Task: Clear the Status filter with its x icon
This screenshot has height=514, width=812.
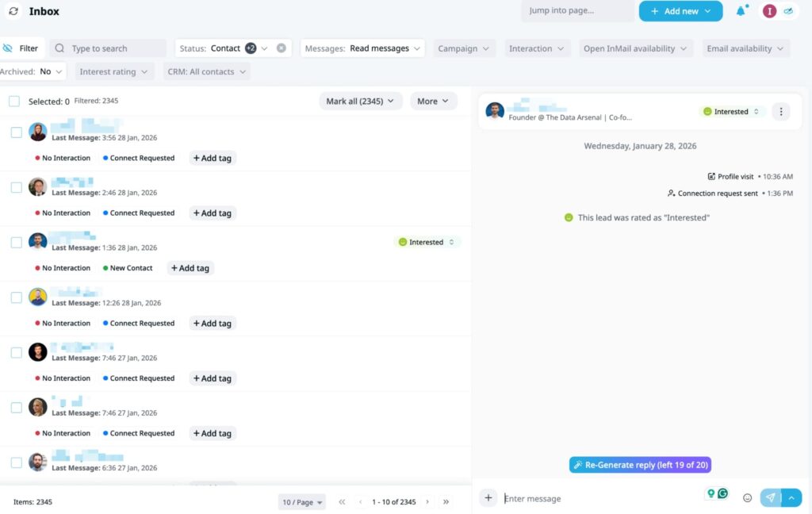Action: [x=281, y=48]
